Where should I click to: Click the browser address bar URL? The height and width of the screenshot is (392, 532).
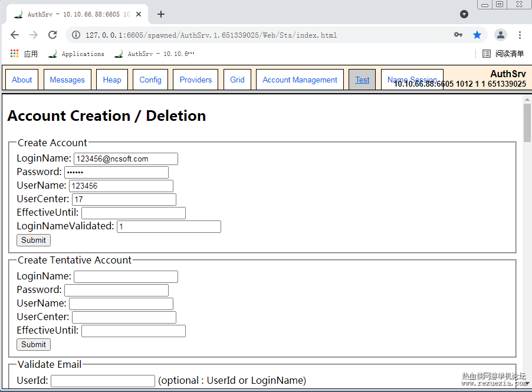coord(211,35)
